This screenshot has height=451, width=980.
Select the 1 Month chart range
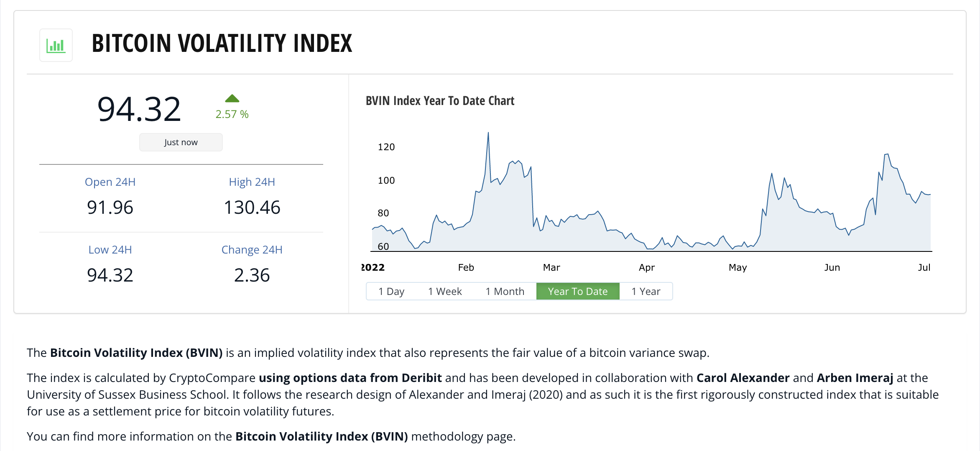pyautogui.click(x=505, y=291)
